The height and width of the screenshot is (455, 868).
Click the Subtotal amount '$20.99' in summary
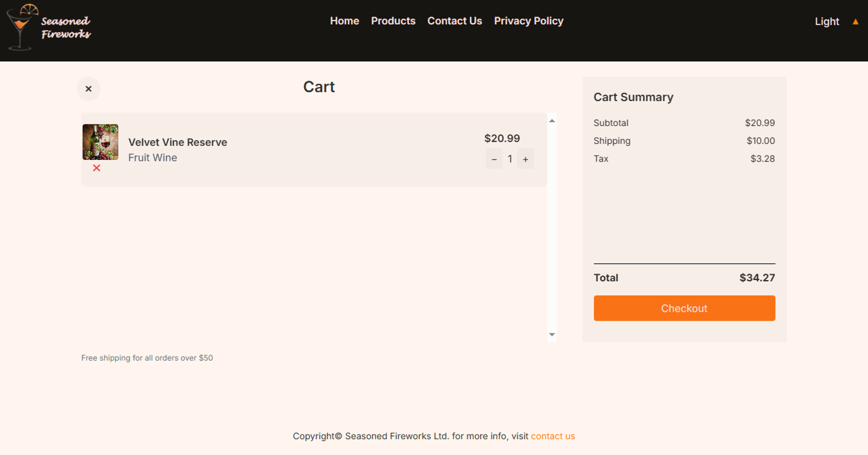pyautogui.click(x=760, y=123)
